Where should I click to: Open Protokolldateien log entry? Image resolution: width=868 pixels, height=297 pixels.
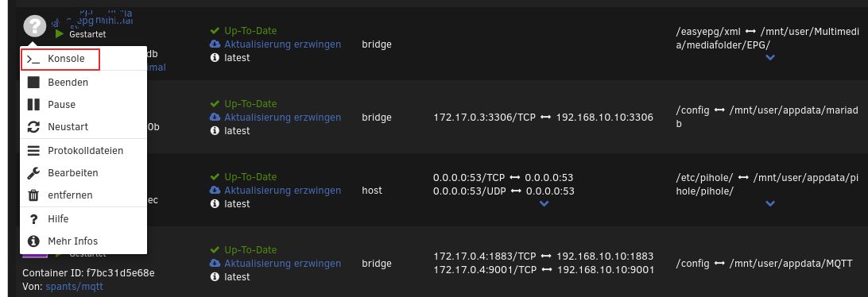[x=83, y=150]
